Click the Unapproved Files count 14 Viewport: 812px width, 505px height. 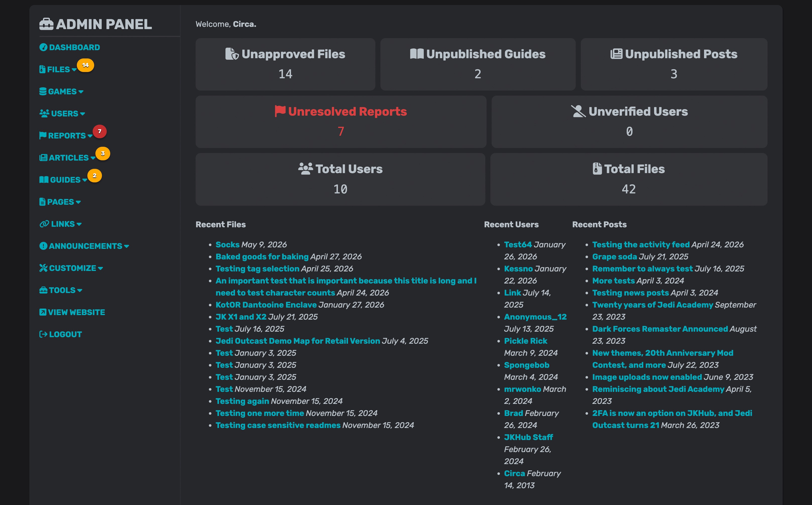click(285, 74)
